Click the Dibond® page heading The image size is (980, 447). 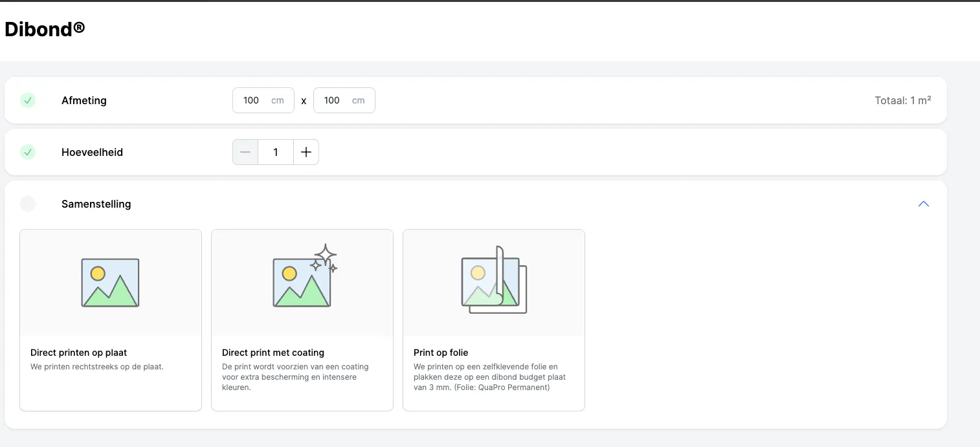click(45, 29)
